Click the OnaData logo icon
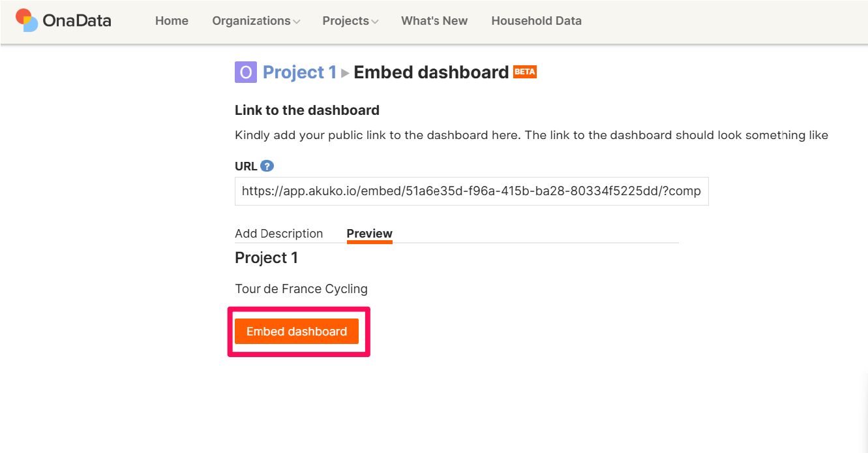The image size is (868, 453). [27, 20]
